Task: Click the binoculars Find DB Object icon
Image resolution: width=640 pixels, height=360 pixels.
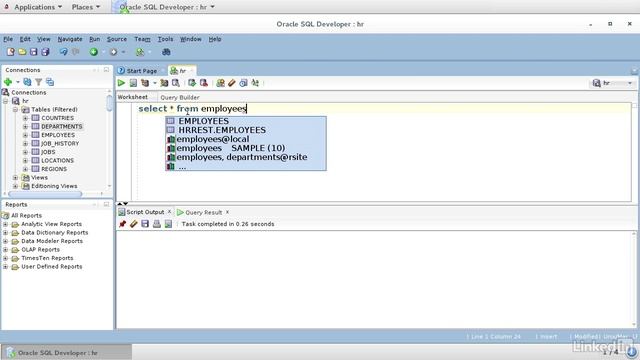Action: [x=166, y=52]
